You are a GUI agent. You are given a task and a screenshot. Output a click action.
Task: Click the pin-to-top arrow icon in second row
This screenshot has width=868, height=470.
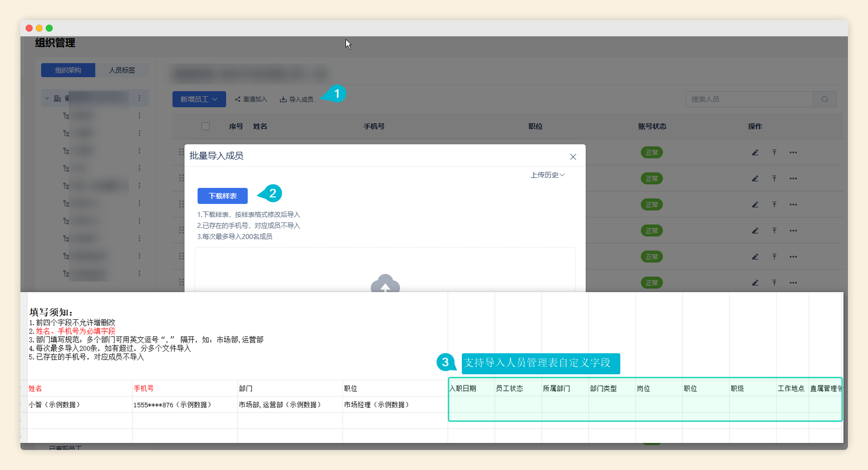(774, 178)
